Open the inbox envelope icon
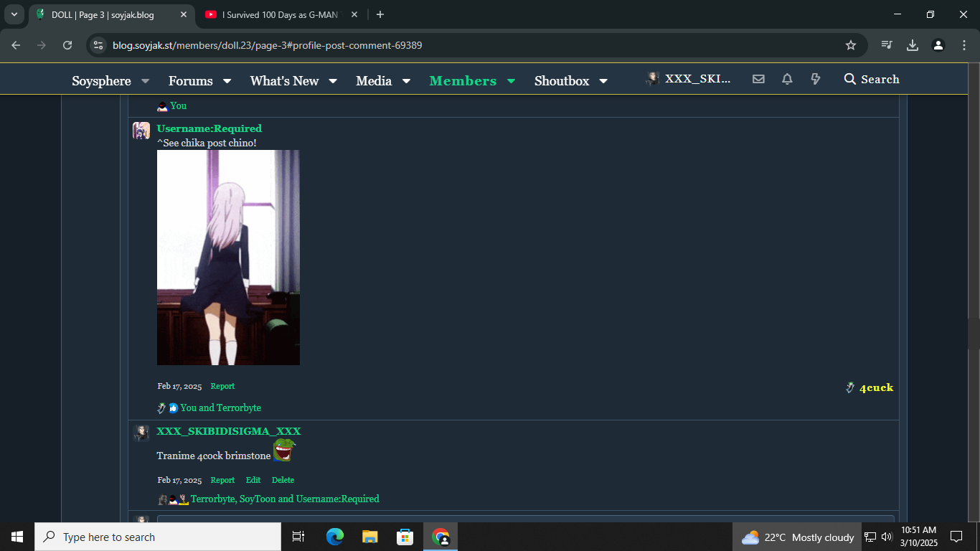 tap(758, 79)
